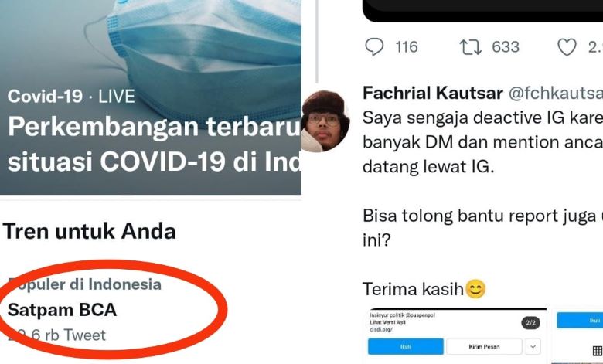View the 116 replies count

pyautogui.click(x=407, y=47)
